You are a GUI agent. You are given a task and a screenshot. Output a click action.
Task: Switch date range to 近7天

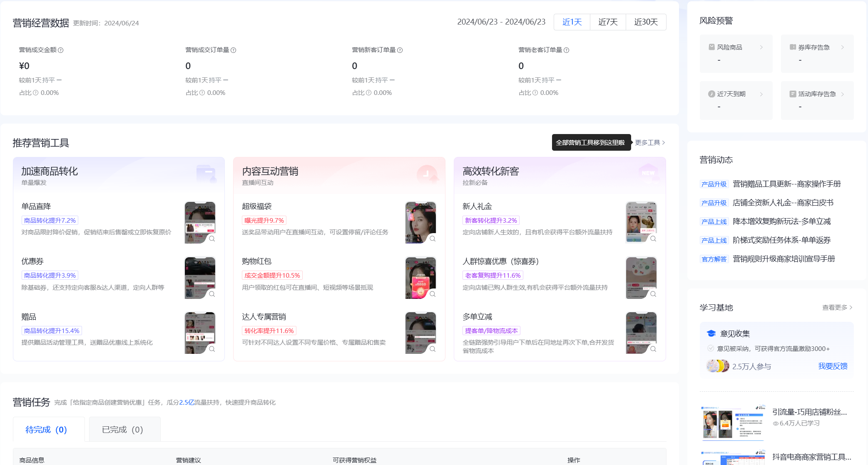[608, 22]
